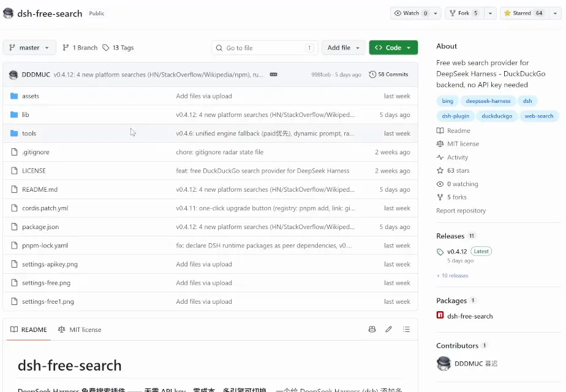This screenshot has width=566, height=392.
Task: Open the master branch dropdown
Action: point(29,48)
